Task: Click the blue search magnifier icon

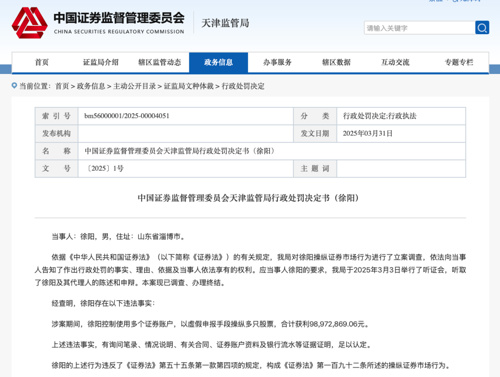Action: (482, 28)
